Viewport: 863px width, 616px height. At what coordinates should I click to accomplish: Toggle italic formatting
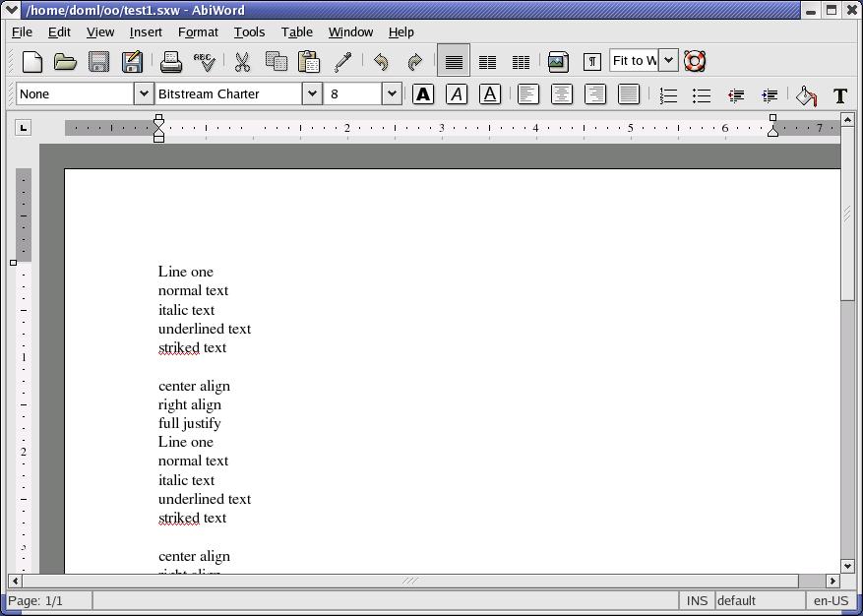coord(457,94)
